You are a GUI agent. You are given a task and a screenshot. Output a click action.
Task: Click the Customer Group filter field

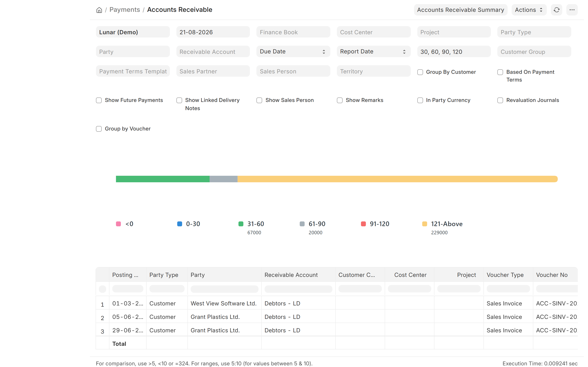click(x=534, y=51)
